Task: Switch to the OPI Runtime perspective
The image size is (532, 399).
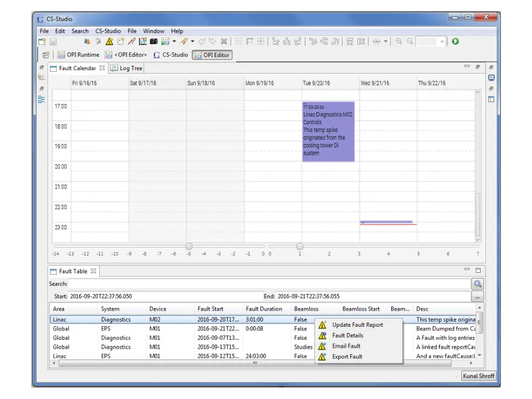Action: coord(78,55)
